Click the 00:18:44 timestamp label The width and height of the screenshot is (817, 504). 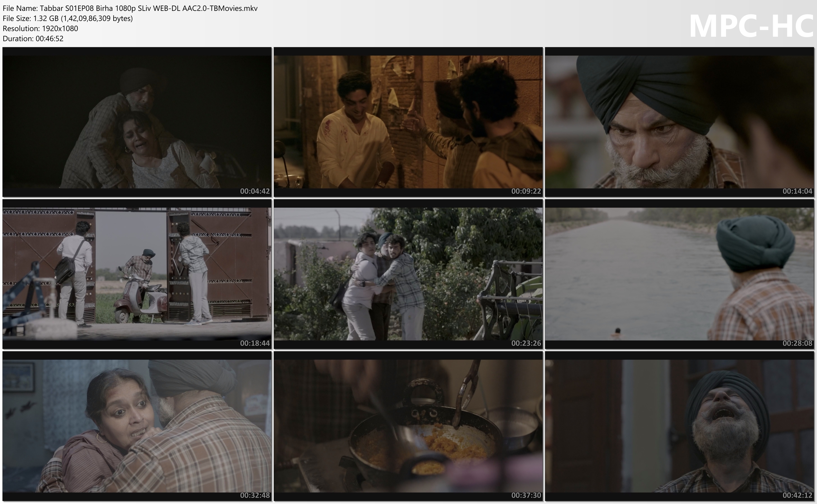pyautogui.click(x=255, y=343)
